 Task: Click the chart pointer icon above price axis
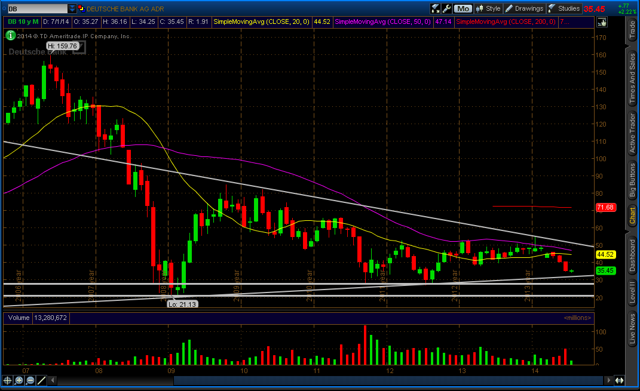coord(602,22)
